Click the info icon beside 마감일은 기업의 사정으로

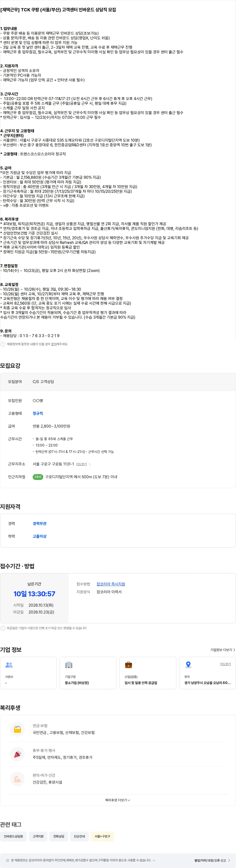tap(3, 628)
